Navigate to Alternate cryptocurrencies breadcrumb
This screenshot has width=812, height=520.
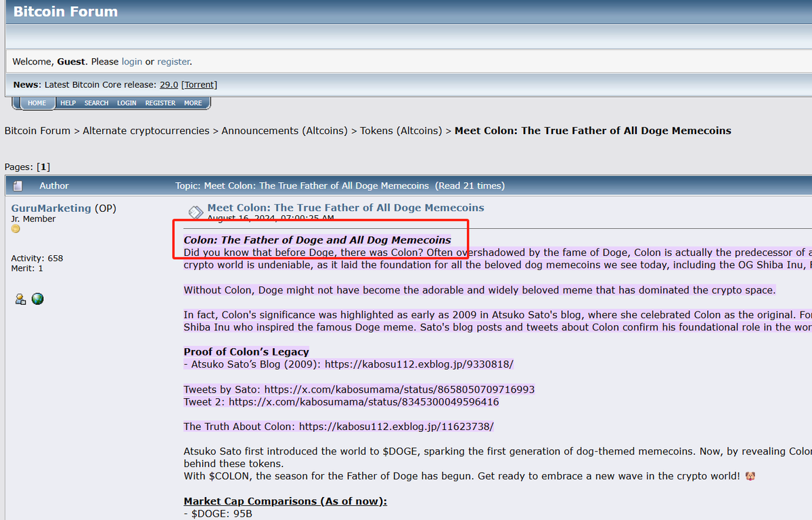click(146, 131)
